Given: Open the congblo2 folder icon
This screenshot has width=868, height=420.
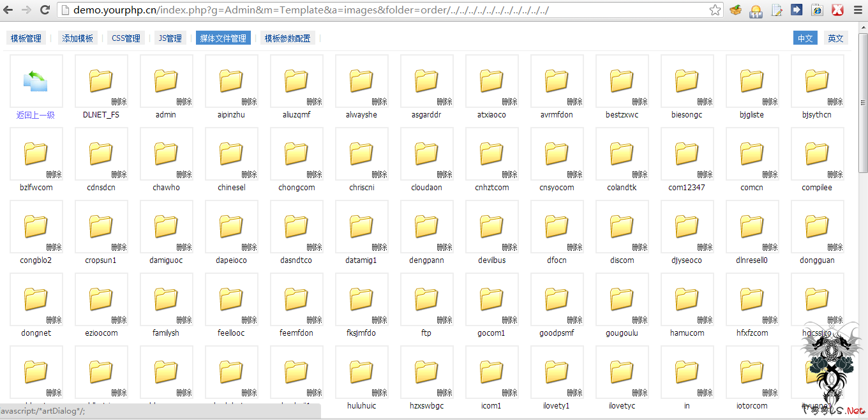Looking at the screenshot, I should pos(36,226).
